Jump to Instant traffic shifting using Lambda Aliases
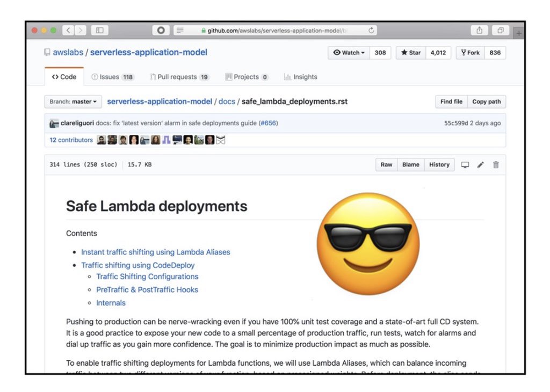Screen dimensions: 550x392 155,252
